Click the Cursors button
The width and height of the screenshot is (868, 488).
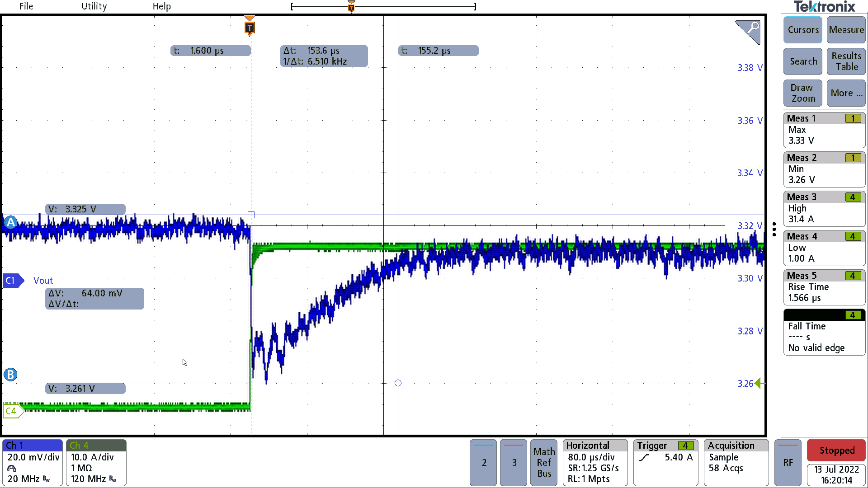click(803, 30)
